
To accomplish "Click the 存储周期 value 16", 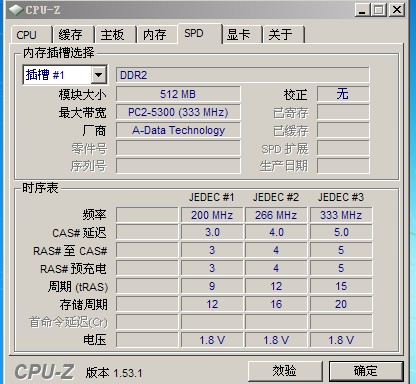I will 276,304.
